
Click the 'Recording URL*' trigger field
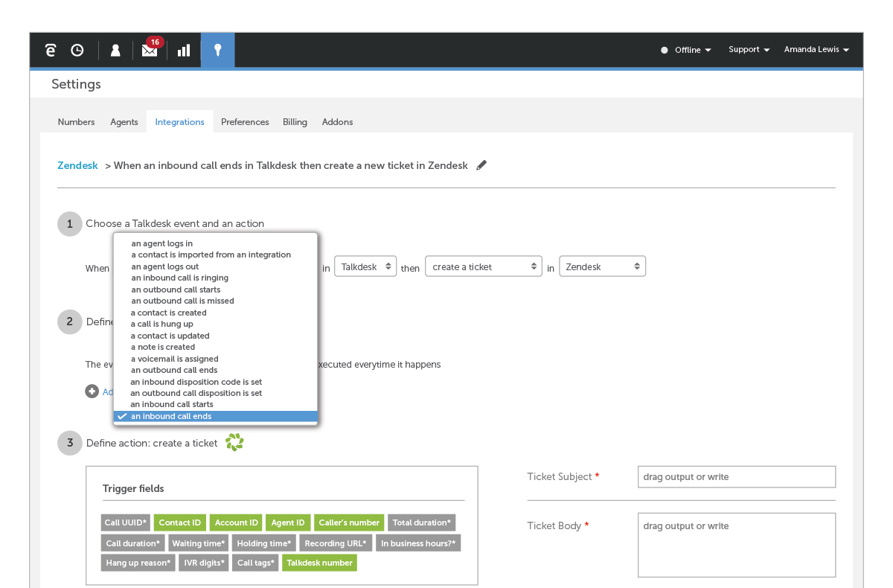[336, 543]
